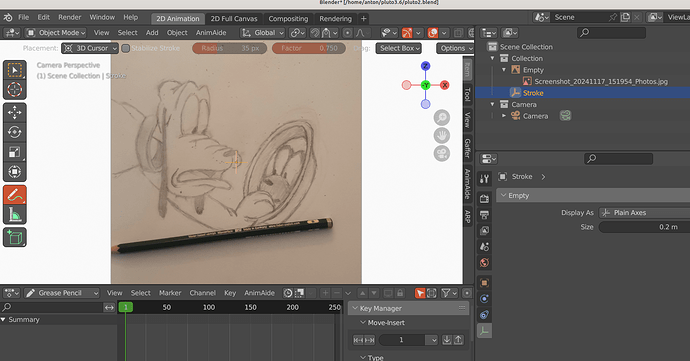This screenshot has width=690, height=361.
Task: Select the Select Box tool in toolbar
Action: pyautogui.click(x=15, y=70)
